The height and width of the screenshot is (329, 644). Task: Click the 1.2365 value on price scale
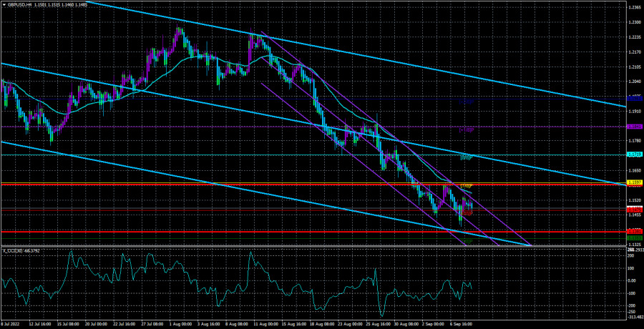point(633,8)
